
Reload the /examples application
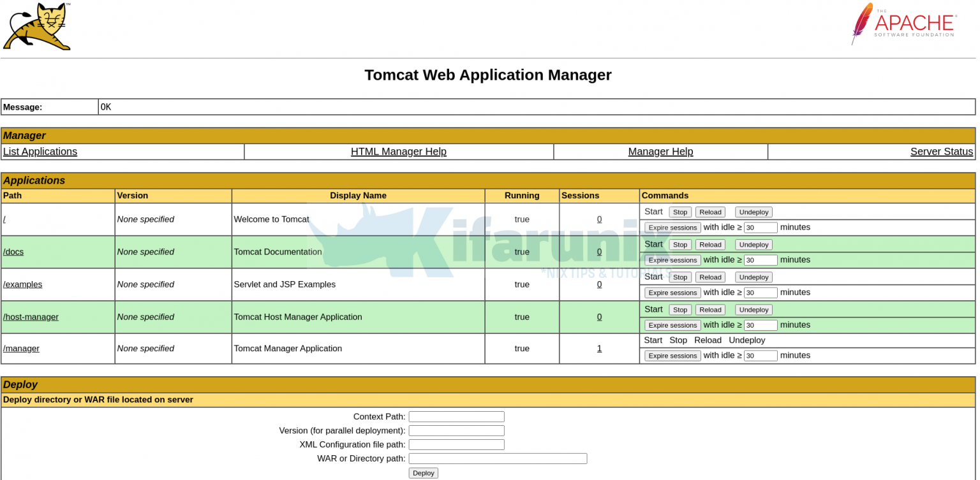[x=710, y=277]
